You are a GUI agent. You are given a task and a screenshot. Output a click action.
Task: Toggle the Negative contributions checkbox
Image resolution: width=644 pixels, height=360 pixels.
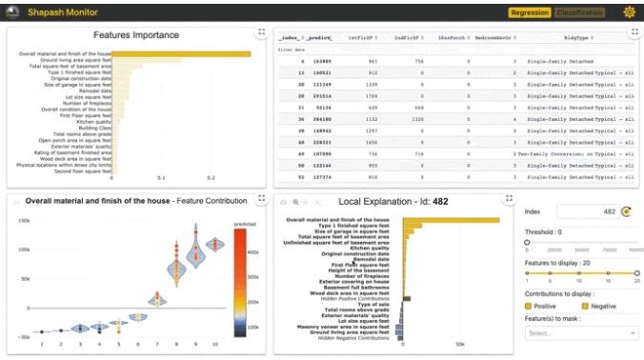pyautogui.click(x=585, y=307)
